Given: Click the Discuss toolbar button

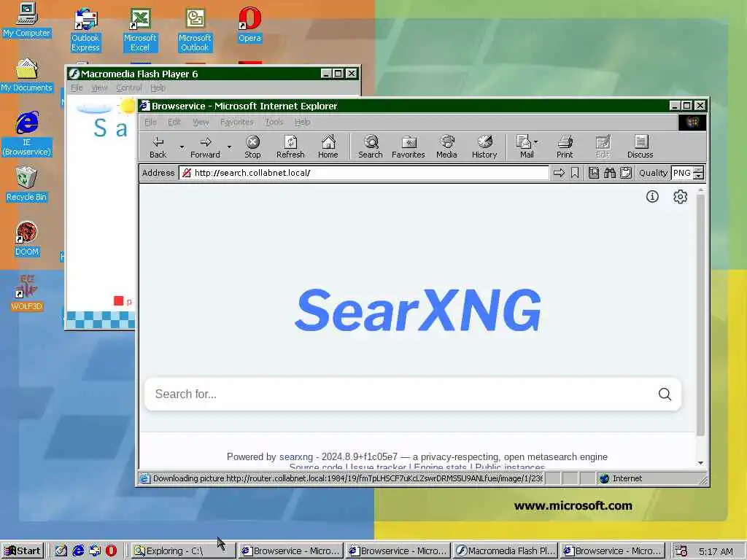Looking at the screenshot, I should point(640,147).
